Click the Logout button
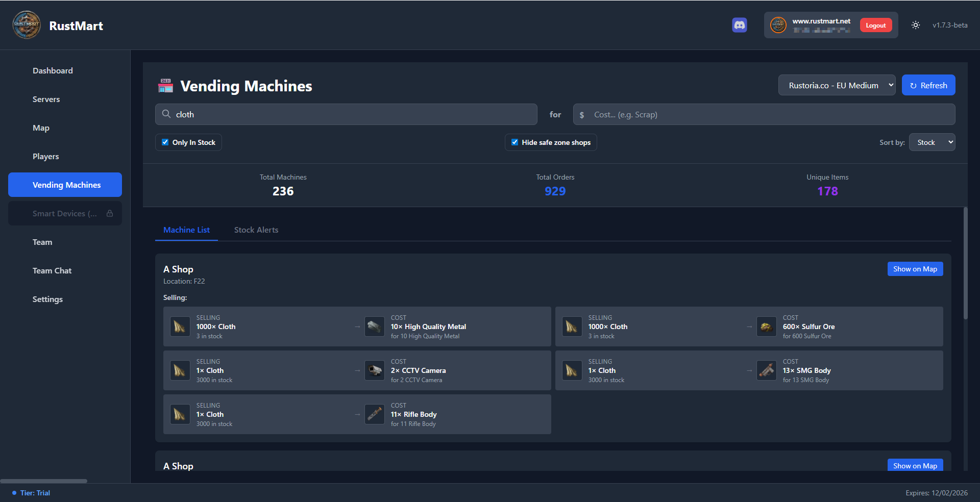980x502 pixels. pos(875,25)
